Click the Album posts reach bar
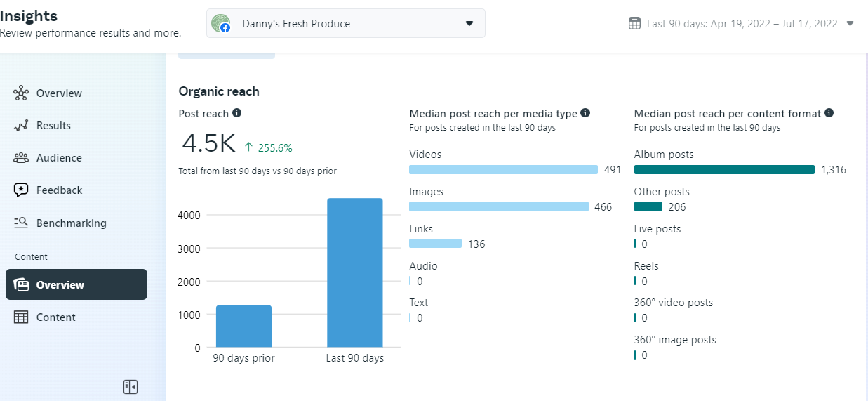This screenshot has height=401, width=868. click(724, 170)
